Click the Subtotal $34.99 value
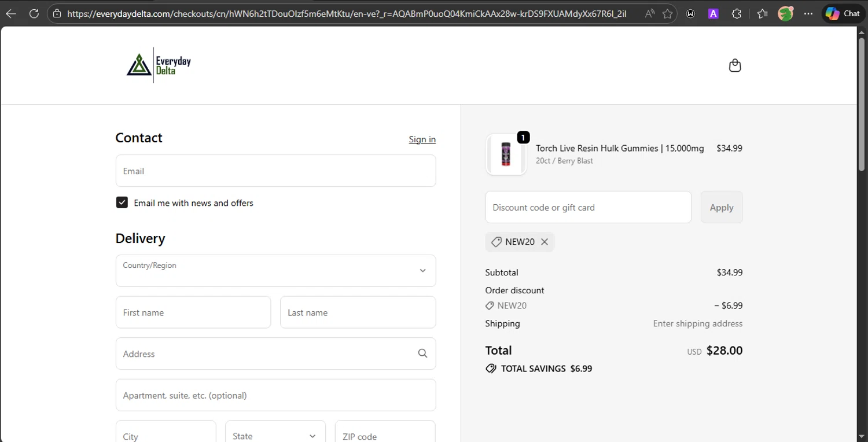 (x=729, y=272)
